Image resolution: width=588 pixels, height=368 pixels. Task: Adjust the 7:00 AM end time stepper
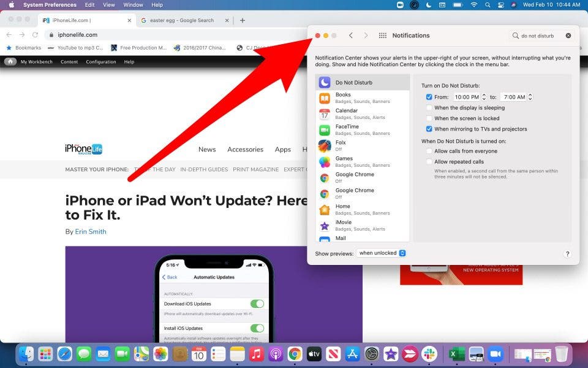pyautogui.click(x=530, y=97)
